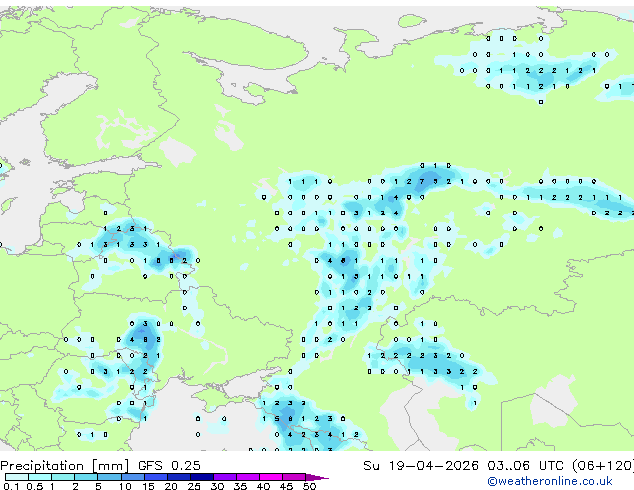The width and height of the screenshot is (634, 490).
Task: Pick the 0.5–1 mm legend color swatch
Action: pos(40,477)
